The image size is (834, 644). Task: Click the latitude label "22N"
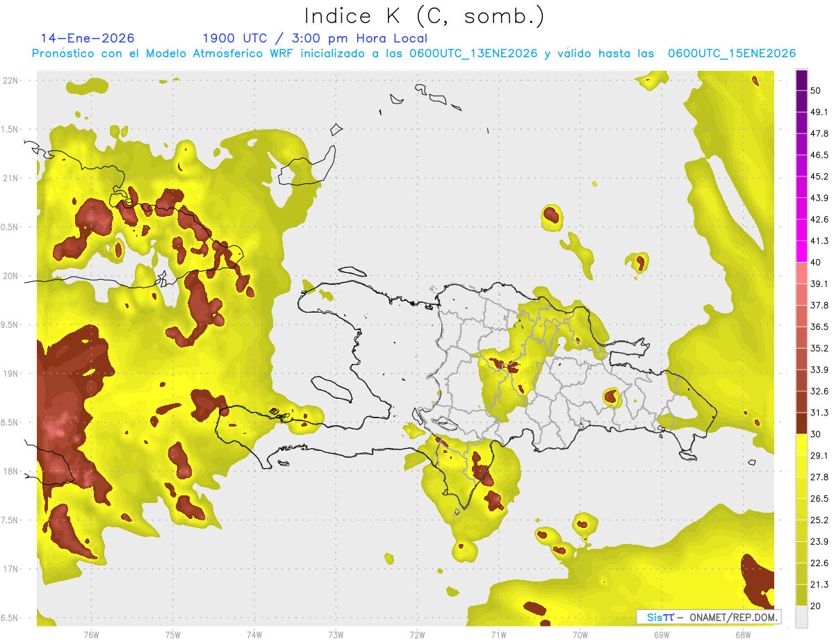pos(10,80)
